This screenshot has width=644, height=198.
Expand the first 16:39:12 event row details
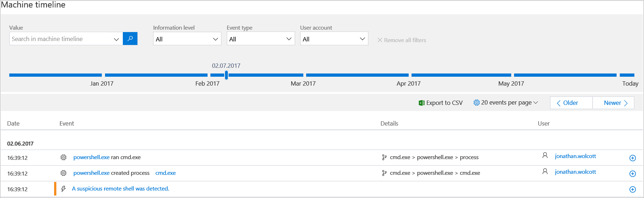(632, 158)
